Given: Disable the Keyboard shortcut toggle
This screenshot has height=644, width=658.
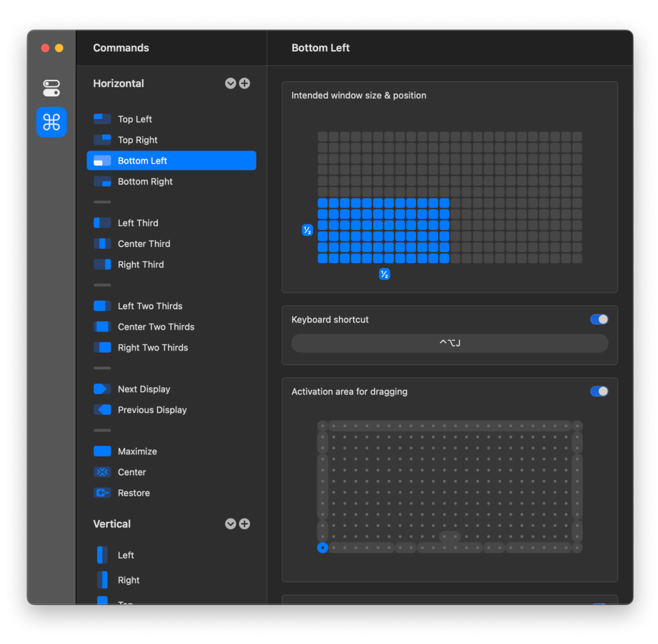Looking at the screenshot, I should pyautogui.click(x=599, y=319).
